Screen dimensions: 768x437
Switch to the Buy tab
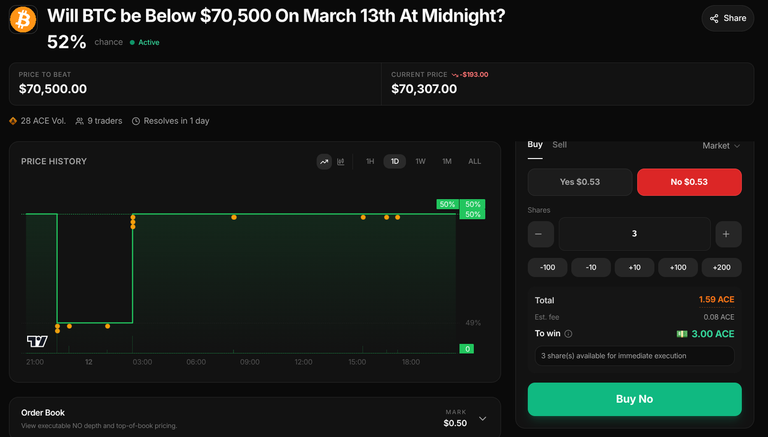(535, 145)
